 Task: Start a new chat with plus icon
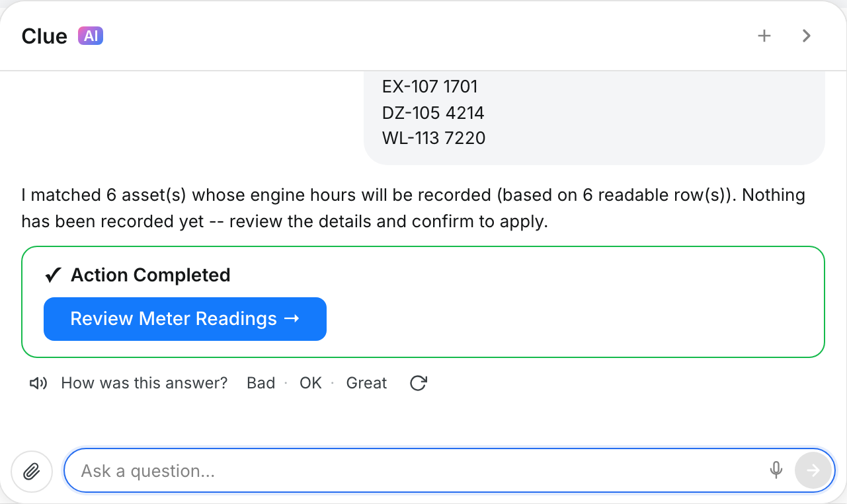click(x=764, y=36)
